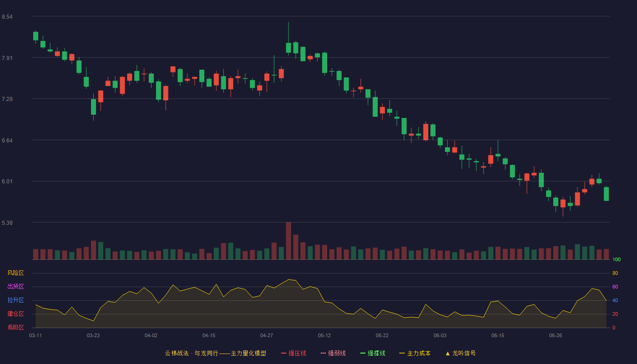Click the 风险区 zone label
Image resolution: width=637 pixels, height=364 pixels.
[15, 273]
